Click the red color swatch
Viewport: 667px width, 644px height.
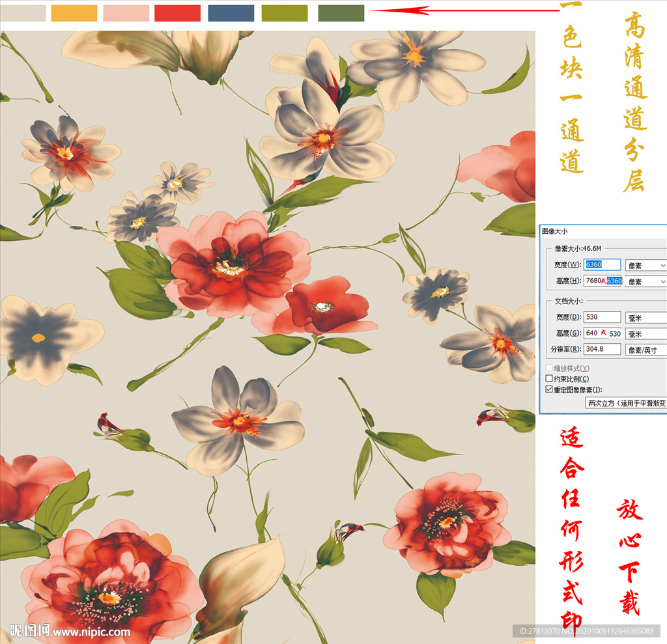[177, 13]
